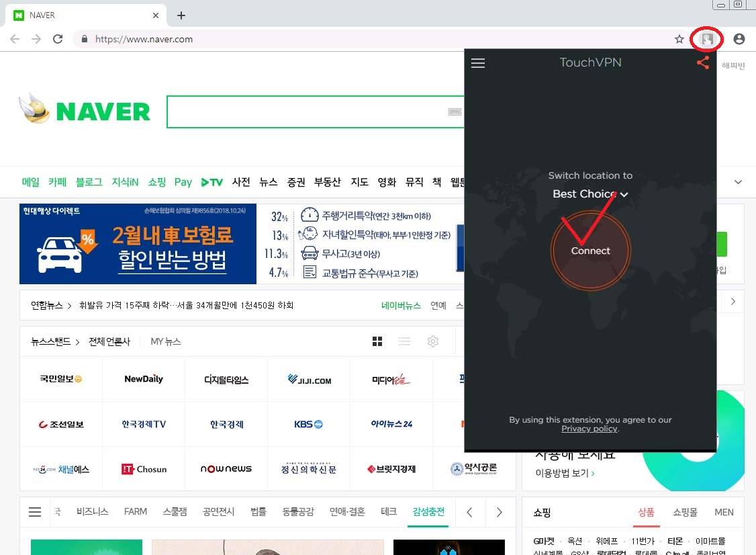This screenshot has width=756, height=555.
Task: Switch newsstand to list view
Action: coord(404,342)
